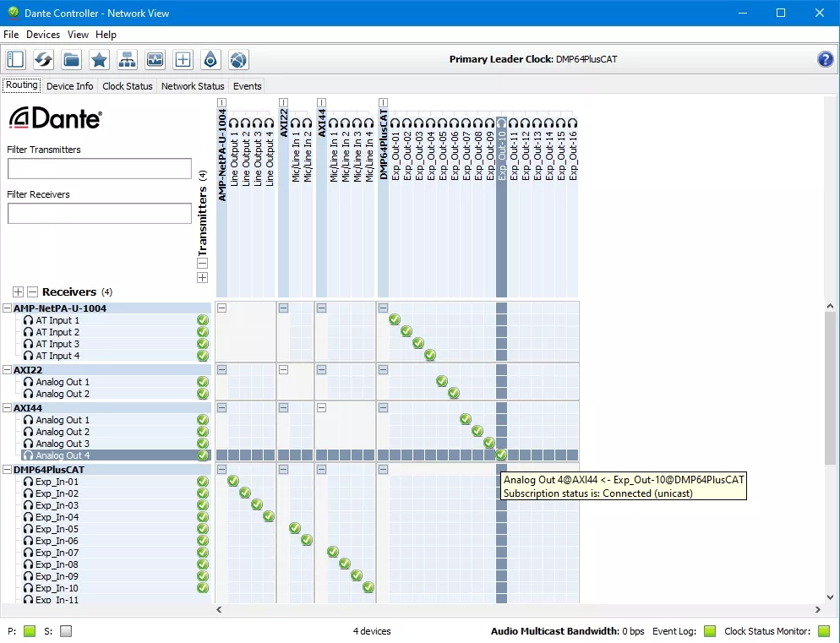Click the Exp_In-05 status checkmark

pos(203,529)
